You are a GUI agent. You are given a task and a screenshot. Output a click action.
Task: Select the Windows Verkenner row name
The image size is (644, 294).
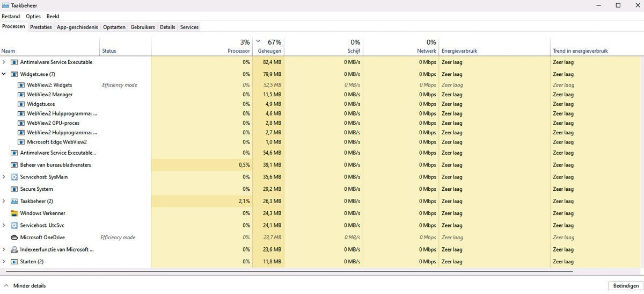click(43, 213)
